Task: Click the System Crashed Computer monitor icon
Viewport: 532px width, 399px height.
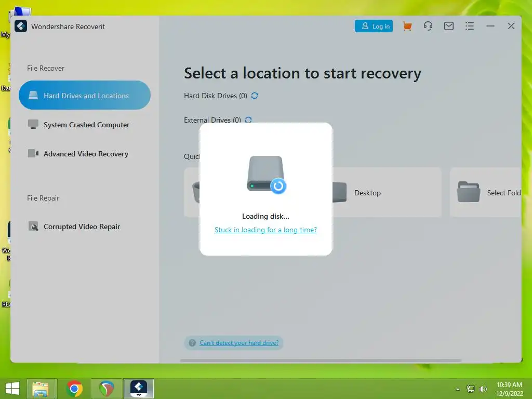Action: [33, 124]
